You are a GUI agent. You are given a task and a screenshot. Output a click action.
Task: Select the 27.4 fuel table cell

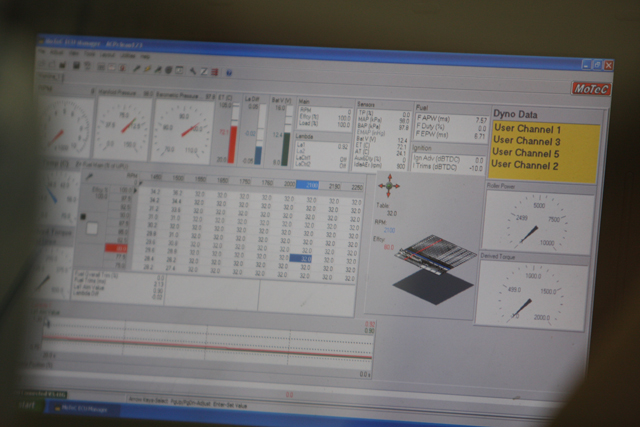(170, 268)
